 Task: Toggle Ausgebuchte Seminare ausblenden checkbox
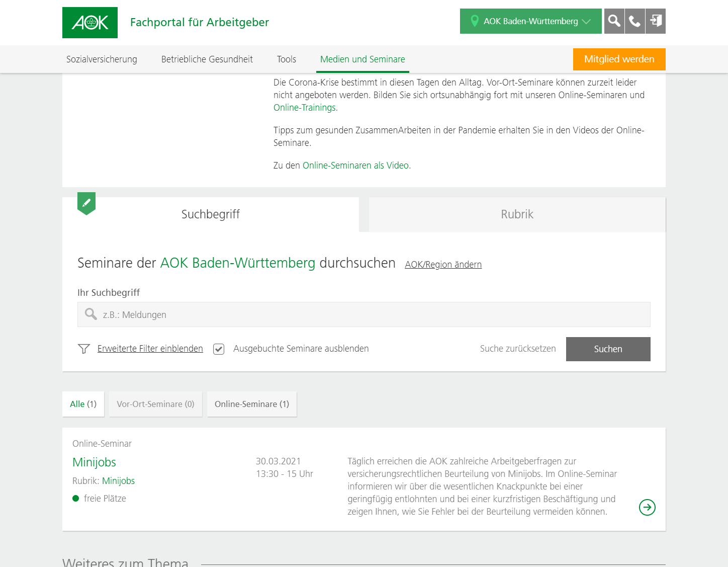point(219,349)
